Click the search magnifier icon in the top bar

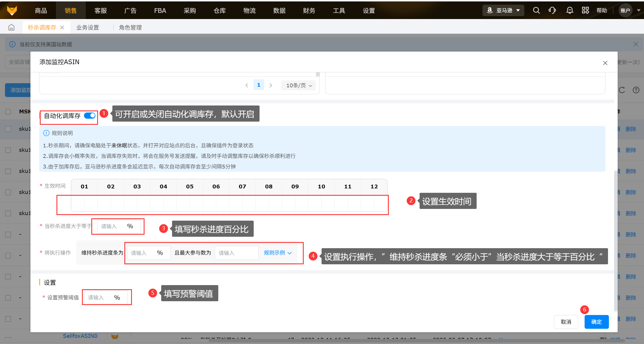[x=536, y=11]
